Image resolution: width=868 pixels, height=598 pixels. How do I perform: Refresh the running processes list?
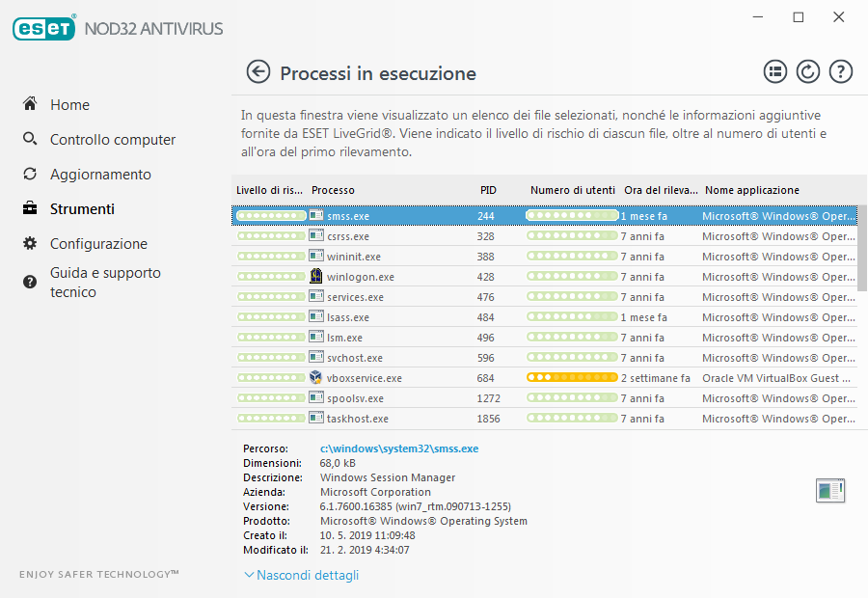[807, 72]
